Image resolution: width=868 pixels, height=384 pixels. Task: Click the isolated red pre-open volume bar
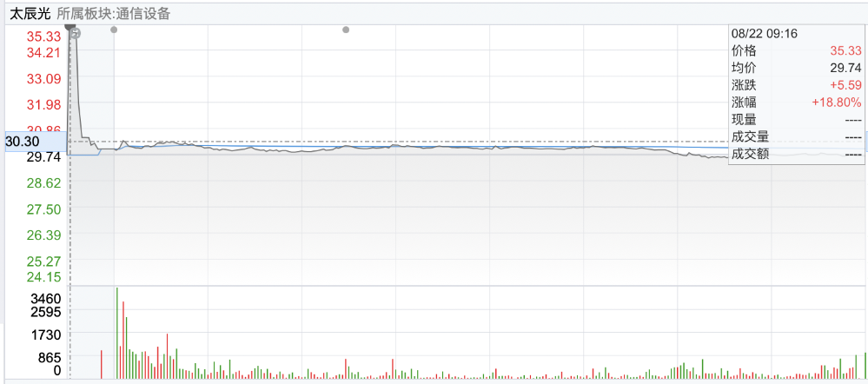102,364
